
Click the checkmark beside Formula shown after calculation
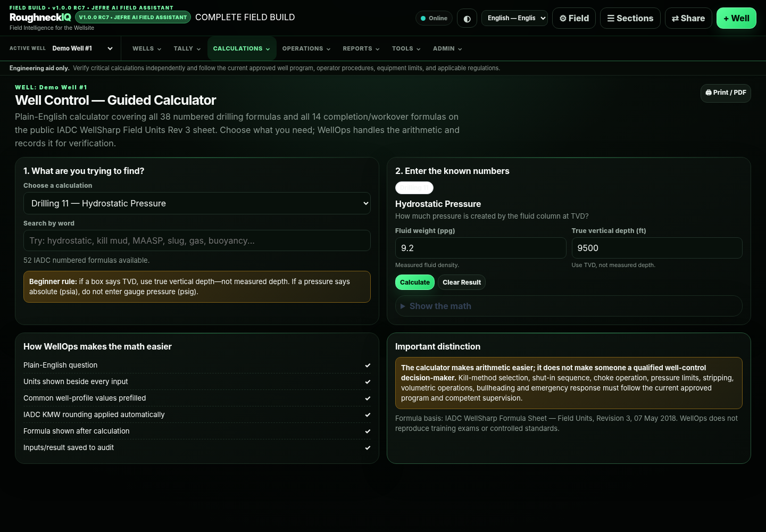[x=368, y=431]
